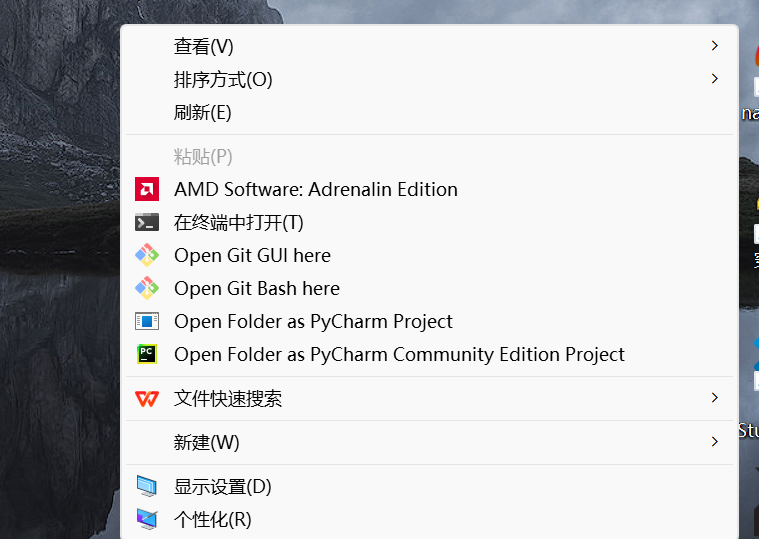Image resolution: width=759 pixels, height=539 pixels.
Task: Click the Git Bash diamond icon
Action: coord(146,288)
